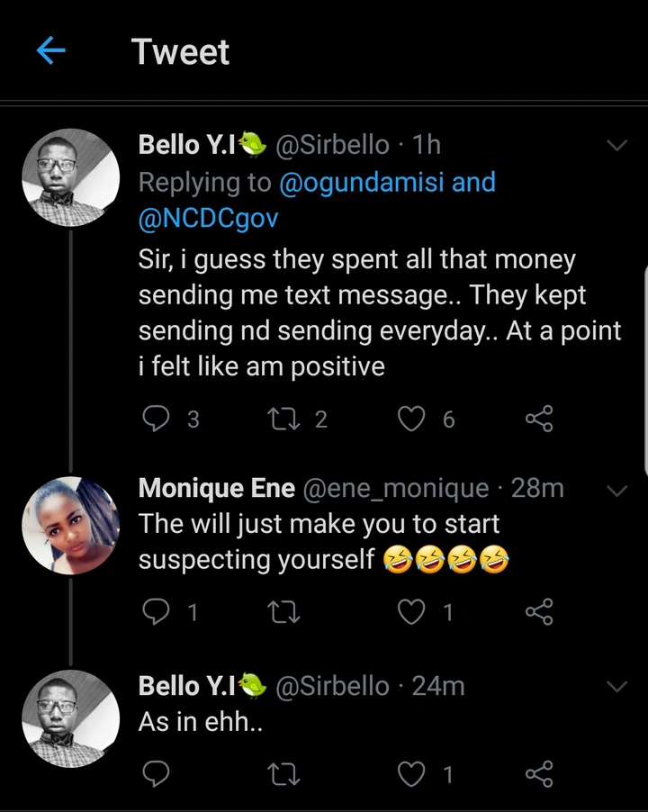Tap the back arrow icon
The height and width of the screenshot is (812, 648).
51,51
